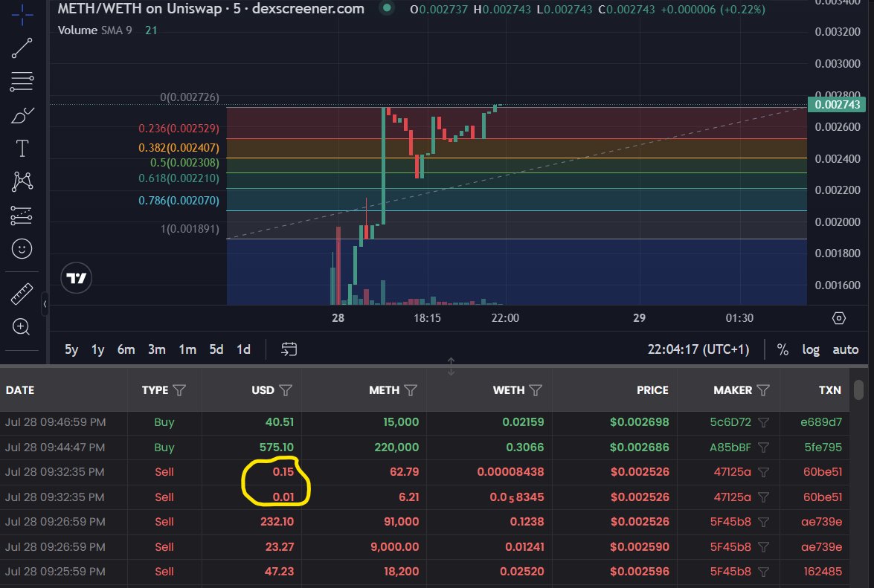874x588 pixels.
Task: Click the PRICE column header
Action: pyautogui.click(x=652, y=390)
